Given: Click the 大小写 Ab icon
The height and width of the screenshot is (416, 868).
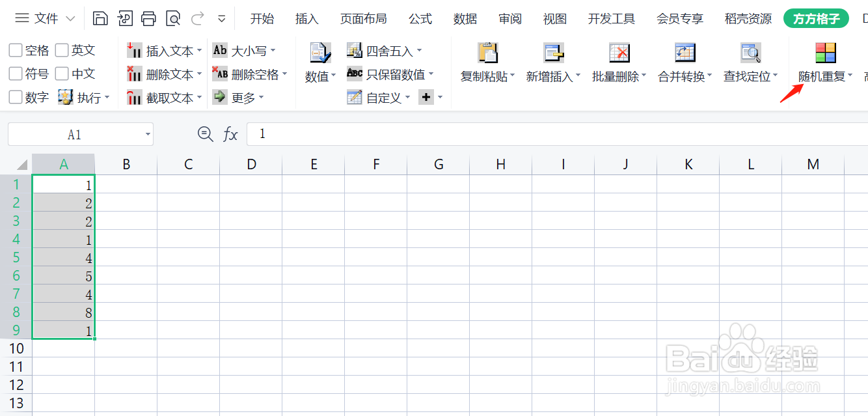Looking at the screenshot, I should coord(220,50).
